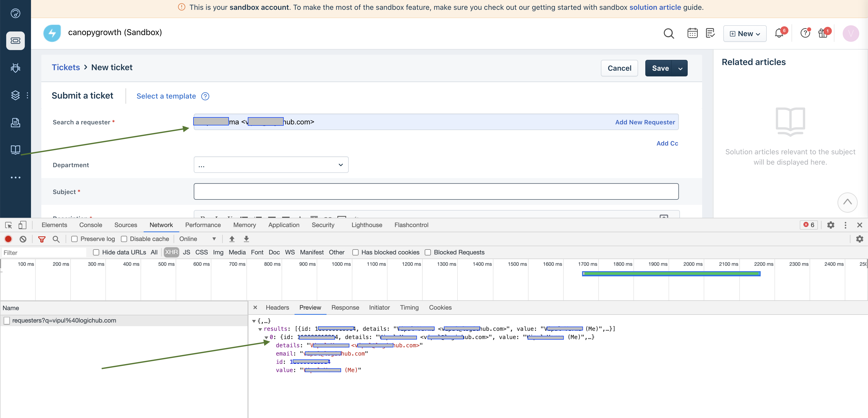Clear the network log
Image resolution: width=868 pixels, height=418 pixels.
(23, 239)
